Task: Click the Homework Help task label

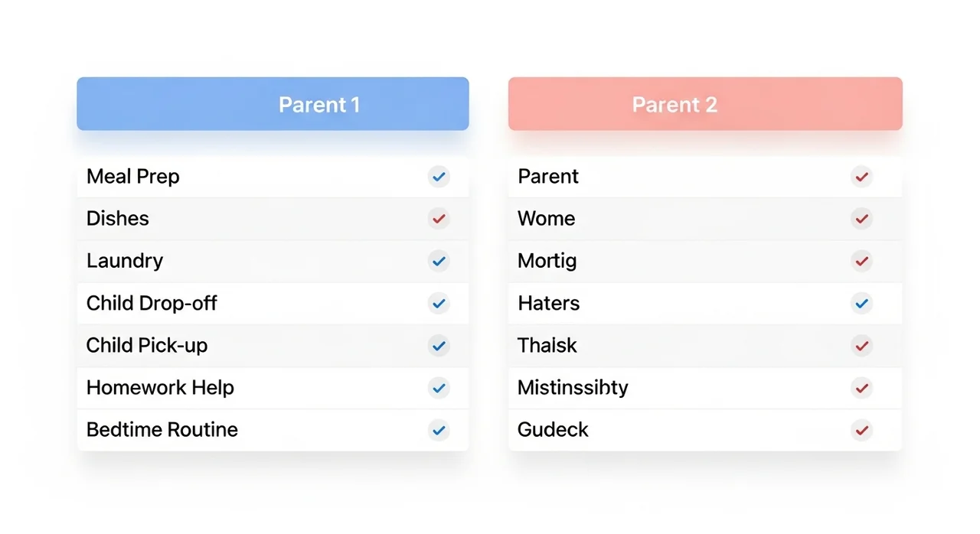Action: pyautogui.click(x=160, y=388)
